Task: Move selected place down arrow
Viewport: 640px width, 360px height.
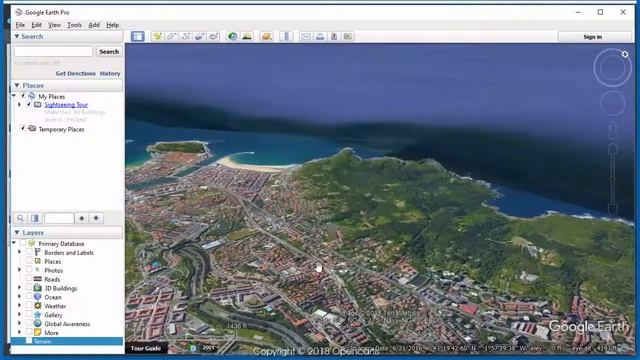Action: coord(96,218)
